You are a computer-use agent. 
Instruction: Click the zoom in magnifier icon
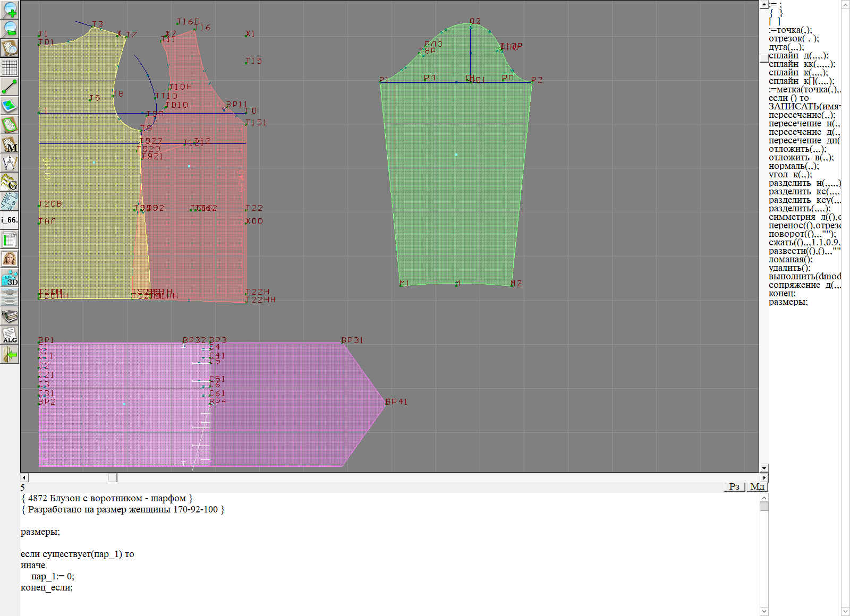pos(10,10)
